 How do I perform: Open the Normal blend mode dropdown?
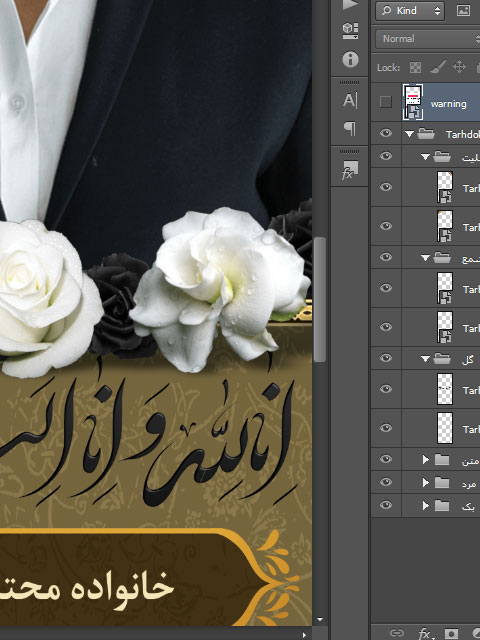[x=427, y=39]
